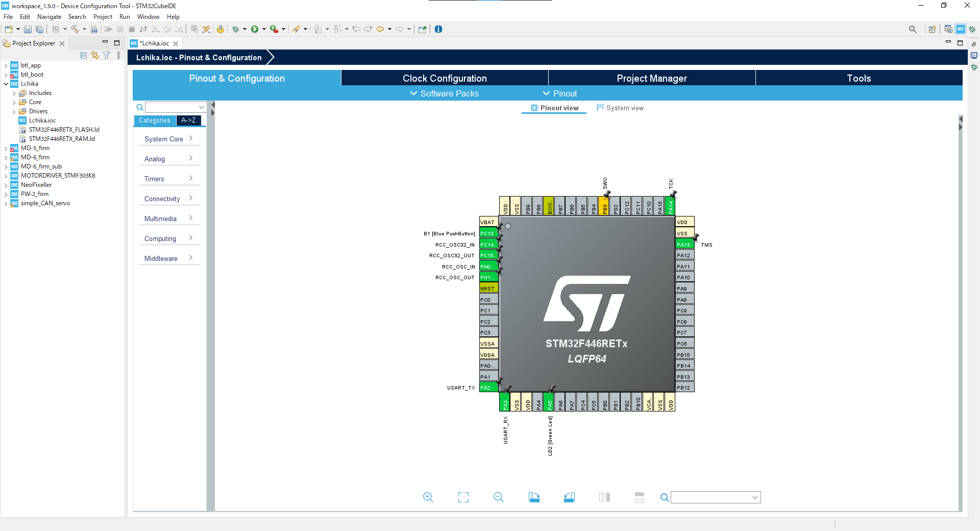Expand the Includes folder
This screenshot has height=531, width=980.
pos(14,93)
